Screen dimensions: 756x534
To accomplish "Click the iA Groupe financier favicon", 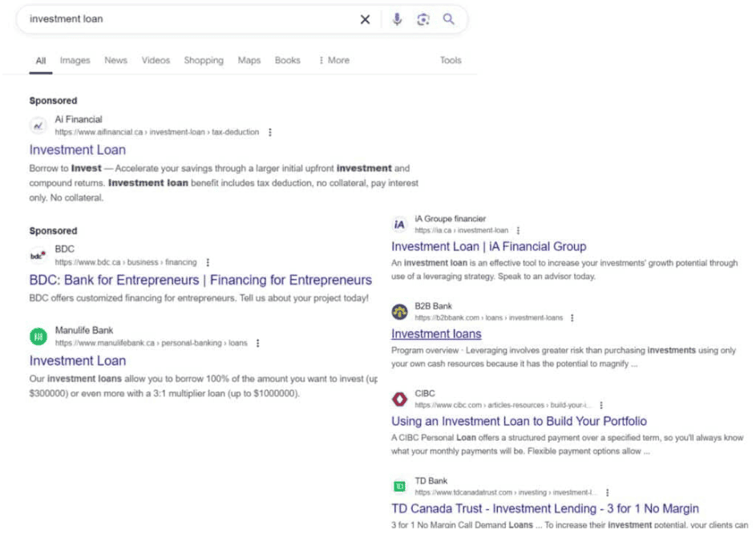I will click(399, 225).
